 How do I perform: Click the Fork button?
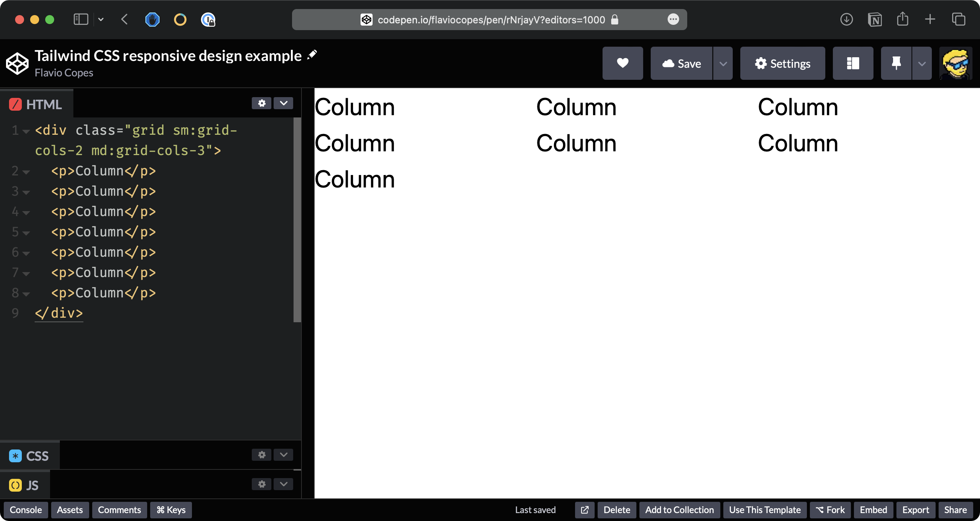click(830, 510)
